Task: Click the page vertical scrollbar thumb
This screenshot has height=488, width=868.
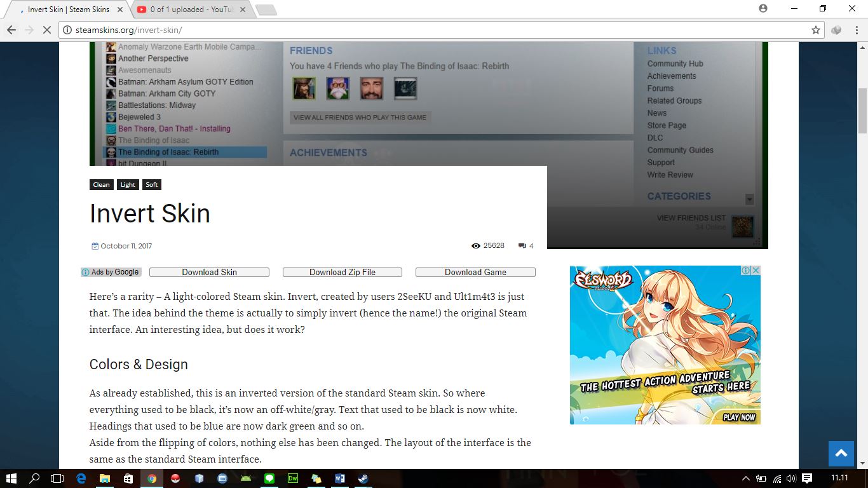Action: pos(863,111)
